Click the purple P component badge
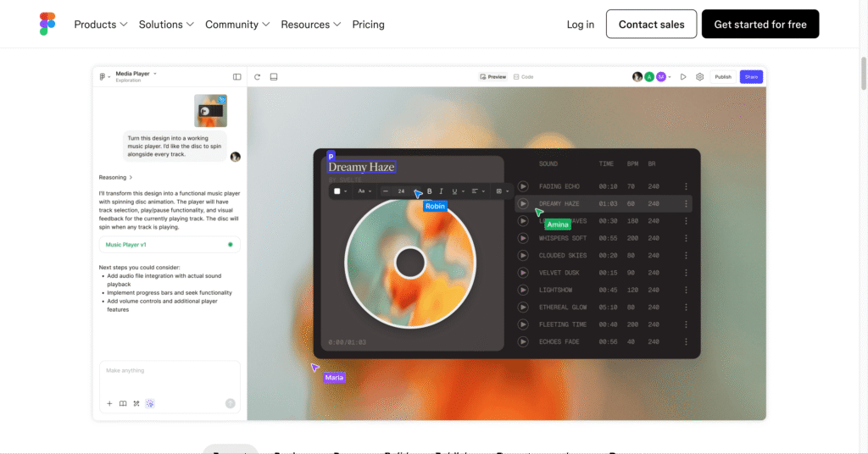 point(331,156)
